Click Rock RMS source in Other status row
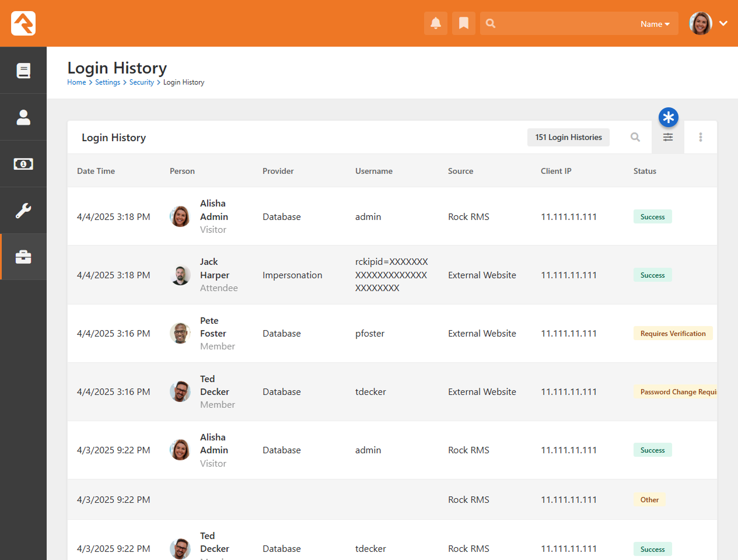The height and width of the screenshot is (560, 738). click(468, 499)
